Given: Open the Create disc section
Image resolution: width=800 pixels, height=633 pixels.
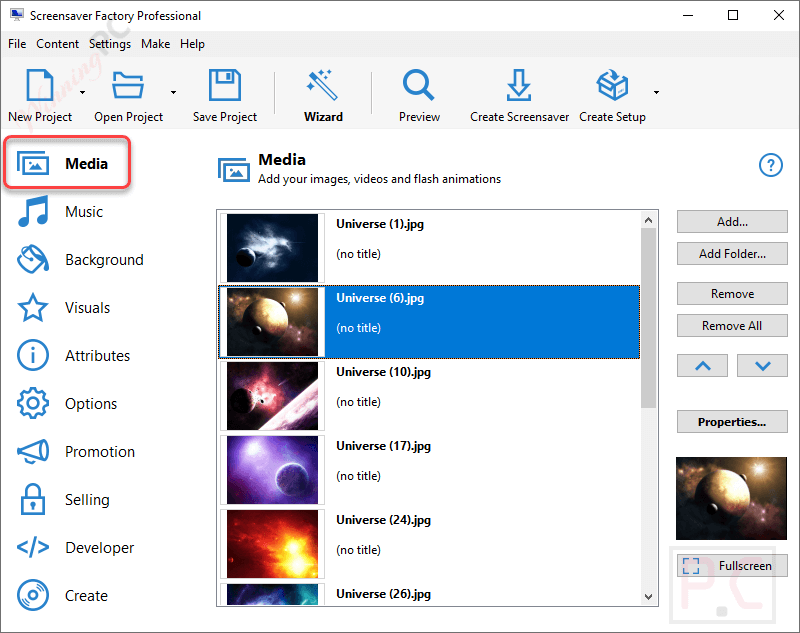Looking at the screenshot, I should click(62, 595).
